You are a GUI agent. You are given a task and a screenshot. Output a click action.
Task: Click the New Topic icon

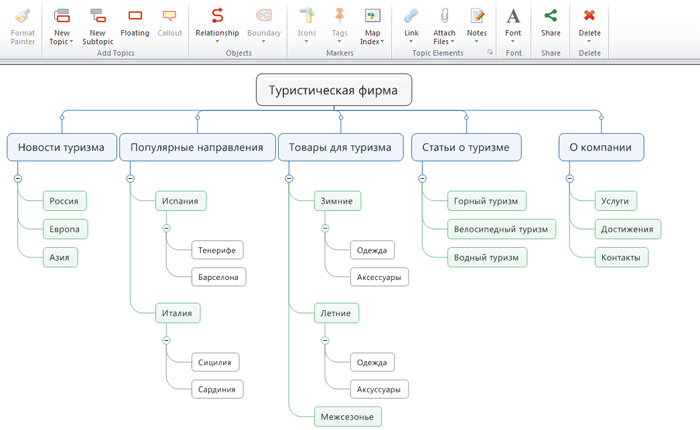coord(62,16)
